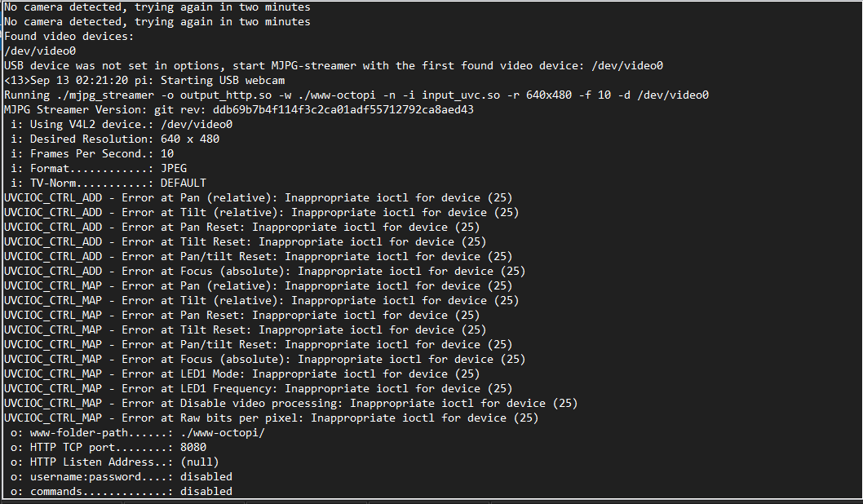
Task: Click the HTTP Listen Address (null) line
Action: (114, 462)
